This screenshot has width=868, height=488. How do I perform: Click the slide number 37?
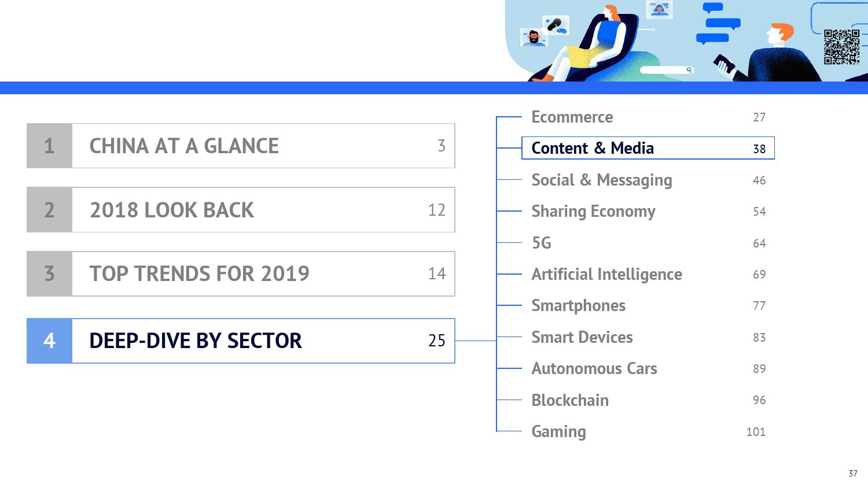(853, 474)
